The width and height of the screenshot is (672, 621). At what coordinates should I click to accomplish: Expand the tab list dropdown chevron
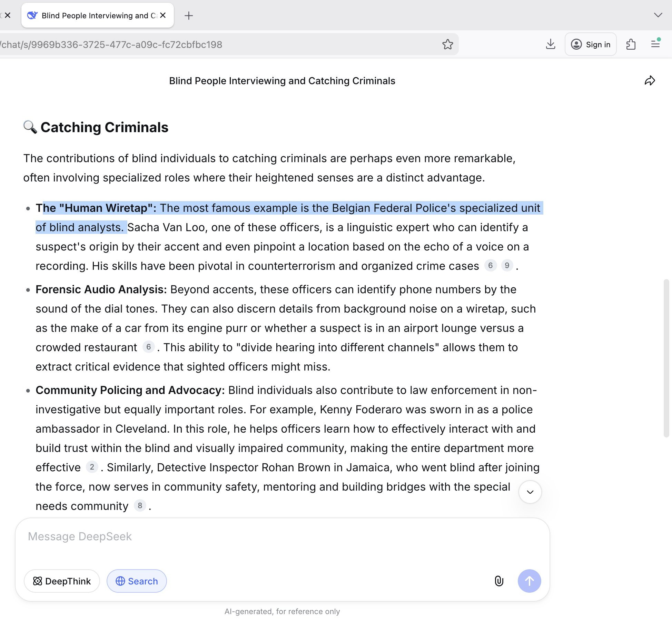point(658,15)
